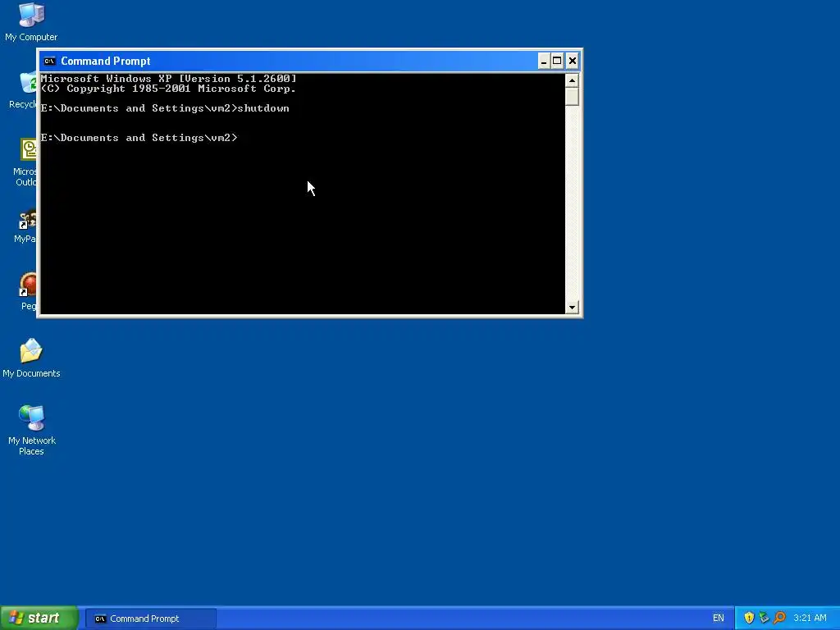Select the red Peg desktop shortcut
840x630 pixels.
pyautogui.click(x=28, y=291)
